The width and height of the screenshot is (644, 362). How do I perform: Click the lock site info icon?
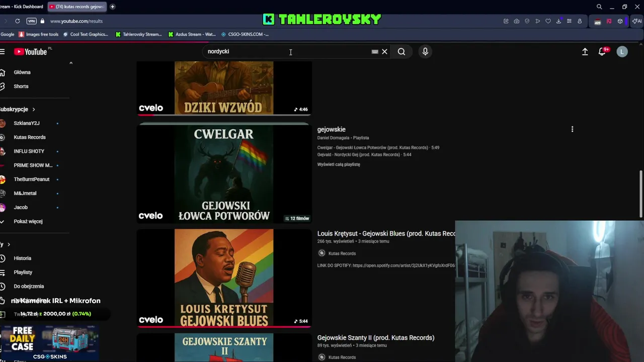pos(42,21)
